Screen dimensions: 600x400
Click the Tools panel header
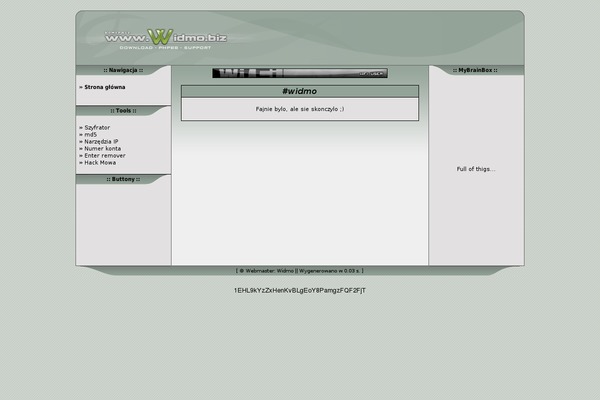[123, 111]
